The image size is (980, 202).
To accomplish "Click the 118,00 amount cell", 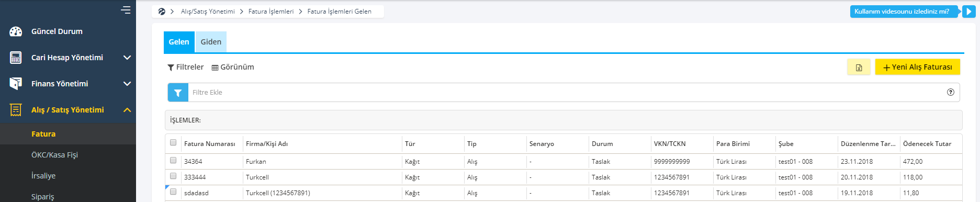I will pyautogui.click(x=913, y=177).
